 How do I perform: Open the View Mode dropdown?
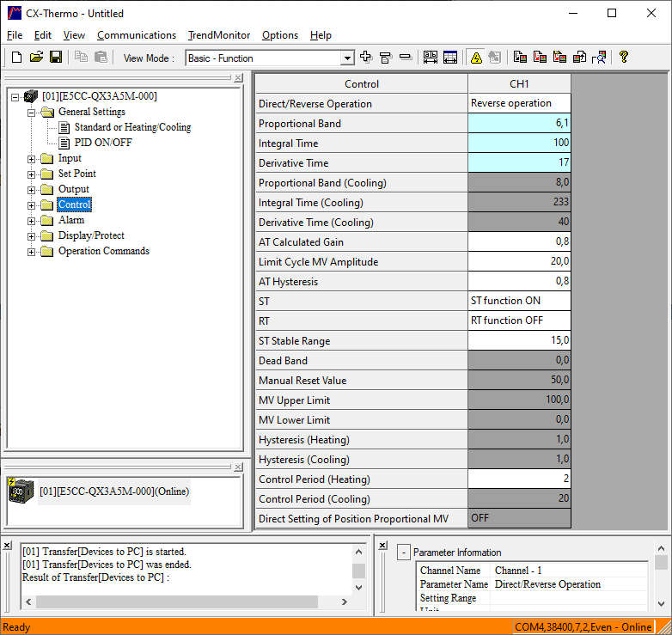347,58
